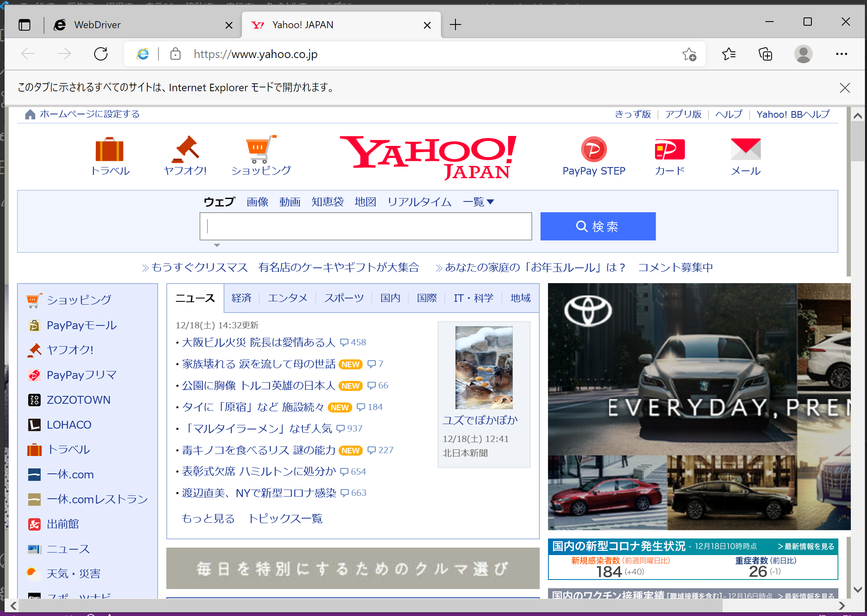This screenshot has height=616, width=867.
Task: Switch search type to 画像
Action: click(257, 202)
